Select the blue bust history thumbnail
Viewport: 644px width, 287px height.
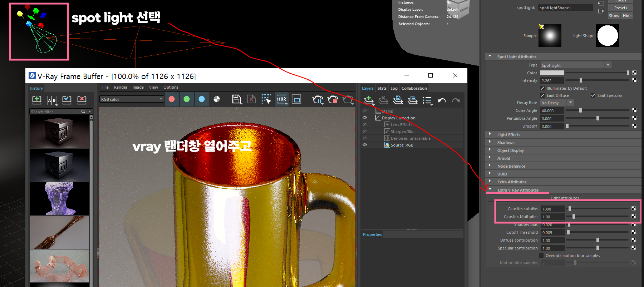click(x=59, y=199)
